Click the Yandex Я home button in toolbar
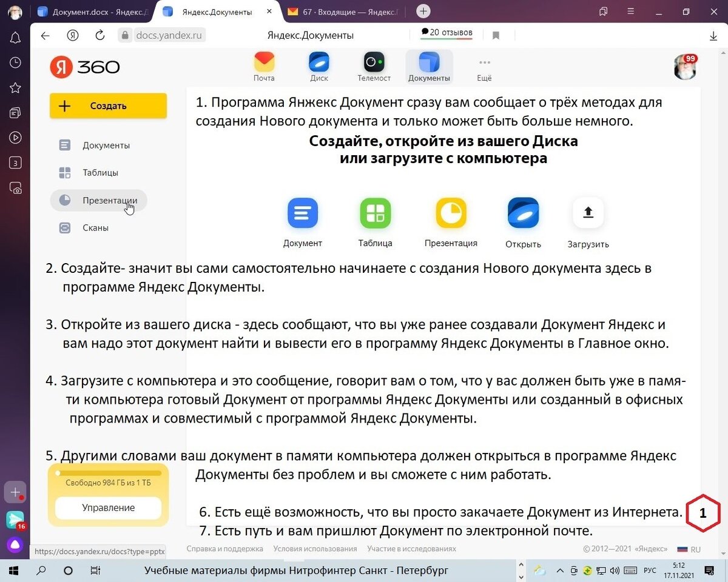Screen dimensions: 728x582 [x=73, y=36]
